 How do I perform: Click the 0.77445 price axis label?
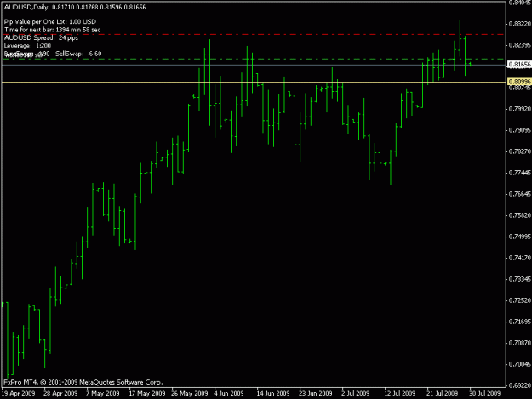tap(520, 173)
